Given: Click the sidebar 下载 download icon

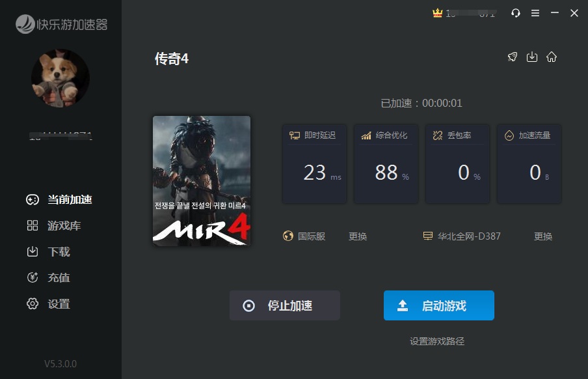Looking at the screenshot, I should (33, 251).
